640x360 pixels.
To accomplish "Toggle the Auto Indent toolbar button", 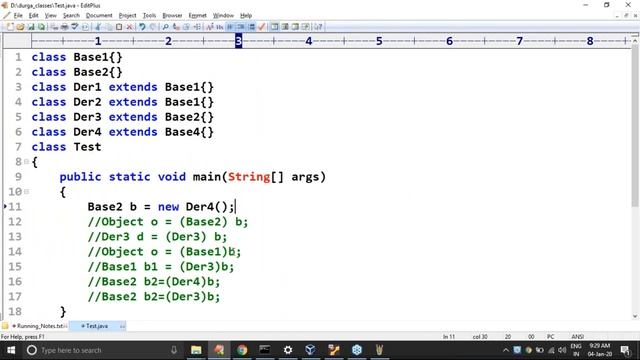I will (x=241, y=27).
